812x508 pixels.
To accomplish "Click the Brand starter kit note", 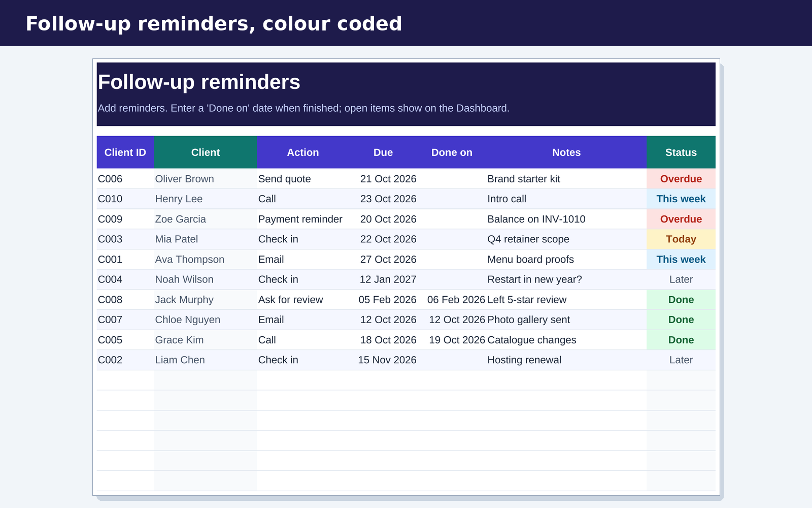I will coord(566,179).
